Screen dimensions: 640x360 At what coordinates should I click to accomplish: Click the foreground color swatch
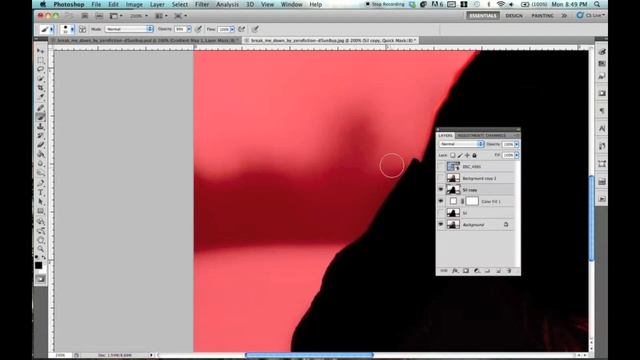[x=38, y=266]
